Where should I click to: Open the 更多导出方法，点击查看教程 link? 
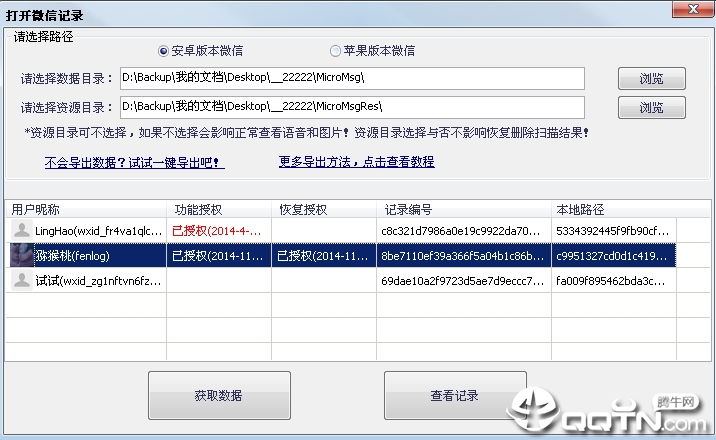(357, 162)
